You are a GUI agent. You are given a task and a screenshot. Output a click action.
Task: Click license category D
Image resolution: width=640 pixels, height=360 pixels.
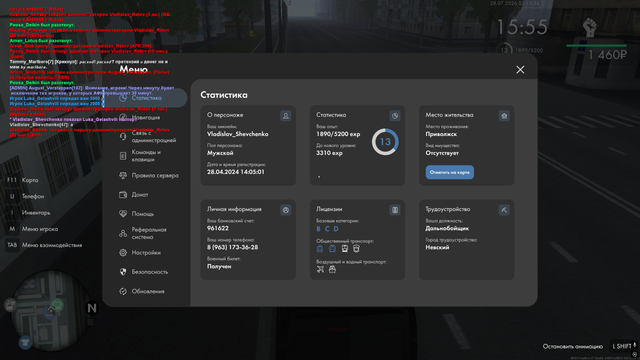(x=336, y=229)
